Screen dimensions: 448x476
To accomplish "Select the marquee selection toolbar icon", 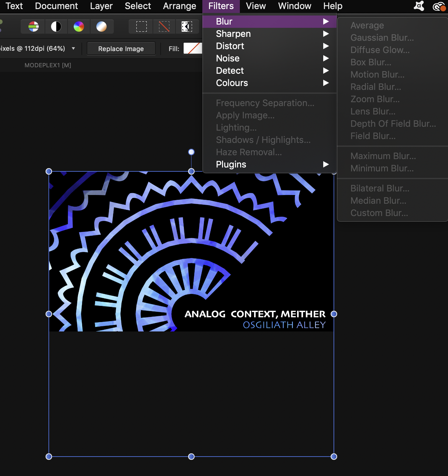I will click(140, 27).
